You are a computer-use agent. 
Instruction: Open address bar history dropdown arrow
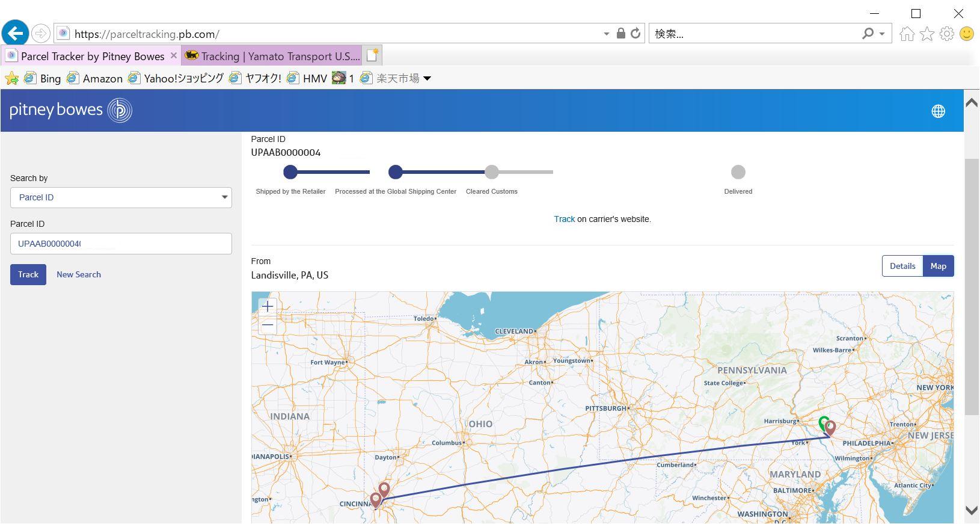point(606,34)
